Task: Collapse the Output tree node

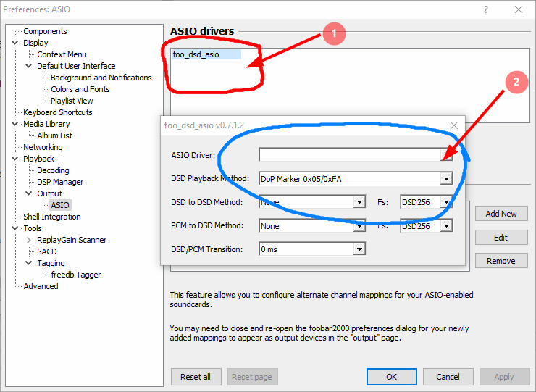Action: click(x=29, y=193)
